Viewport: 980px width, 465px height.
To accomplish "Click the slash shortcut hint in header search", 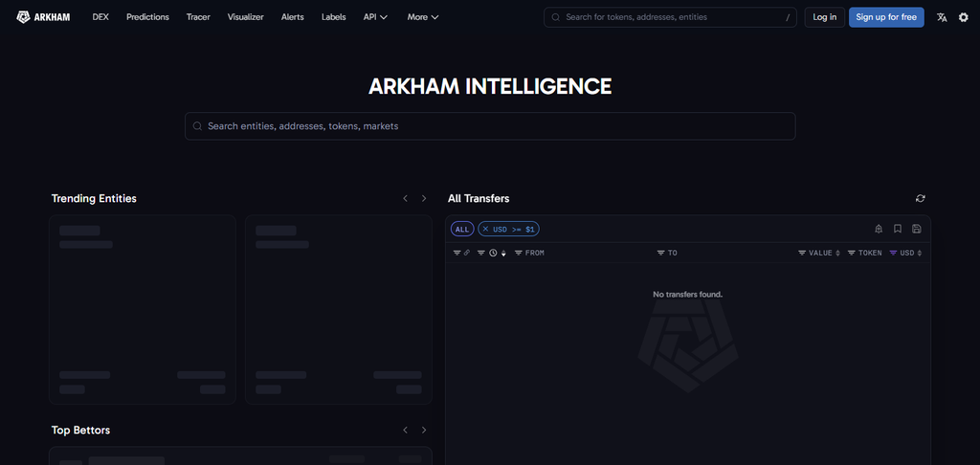I will click(788, 17).
